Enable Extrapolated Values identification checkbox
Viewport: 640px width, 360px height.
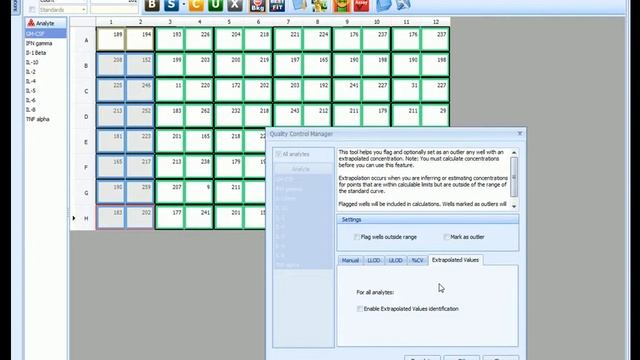[x=360, y=309]
